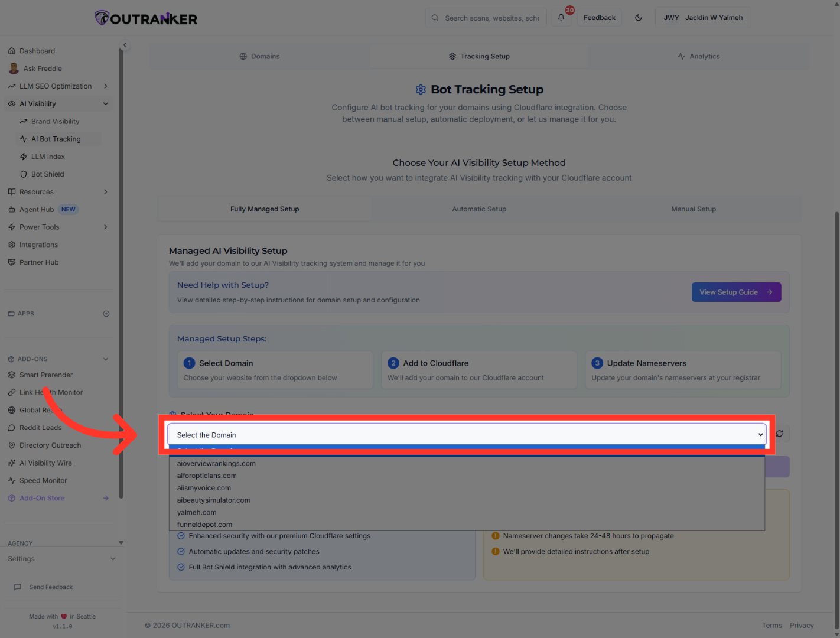Select yalmeh.com from the domain list
Image resolution: width=840 pixels, height=638 pixels.
tap(197, 512)
